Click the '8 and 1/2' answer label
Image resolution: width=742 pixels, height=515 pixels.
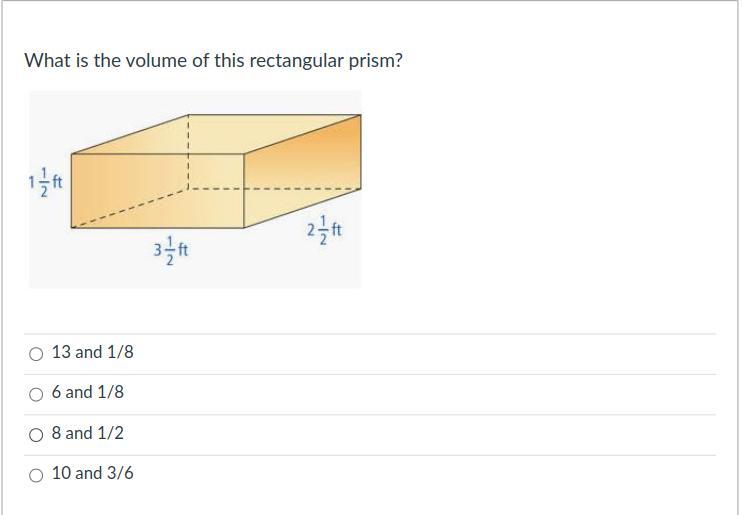(x=88, y=433)
